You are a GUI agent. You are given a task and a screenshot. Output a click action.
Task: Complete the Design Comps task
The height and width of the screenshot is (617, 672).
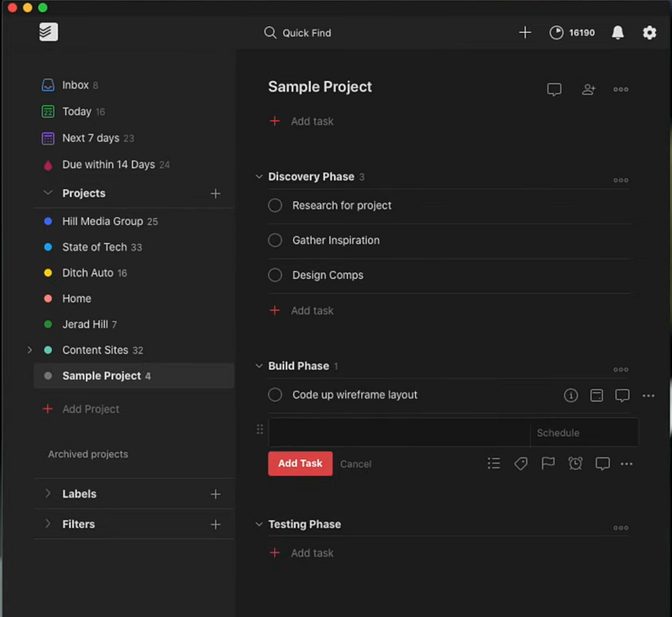[276, 275]
